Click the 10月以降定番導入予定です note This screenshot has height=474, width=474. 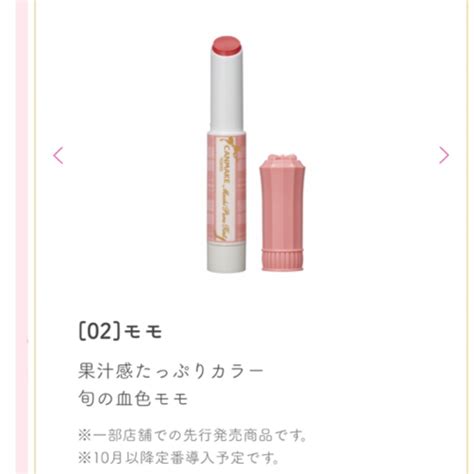[x=178, y=458]
